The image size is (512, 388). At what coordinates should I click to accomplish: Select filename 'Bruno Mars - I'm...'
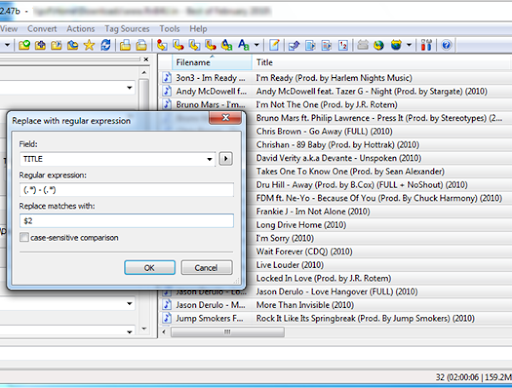pos(210,105)
